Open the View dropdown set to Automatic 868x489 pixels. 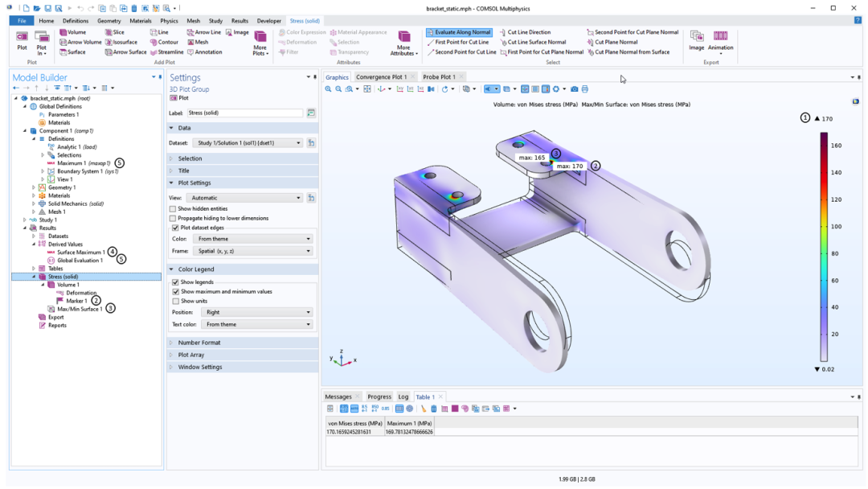245,198
